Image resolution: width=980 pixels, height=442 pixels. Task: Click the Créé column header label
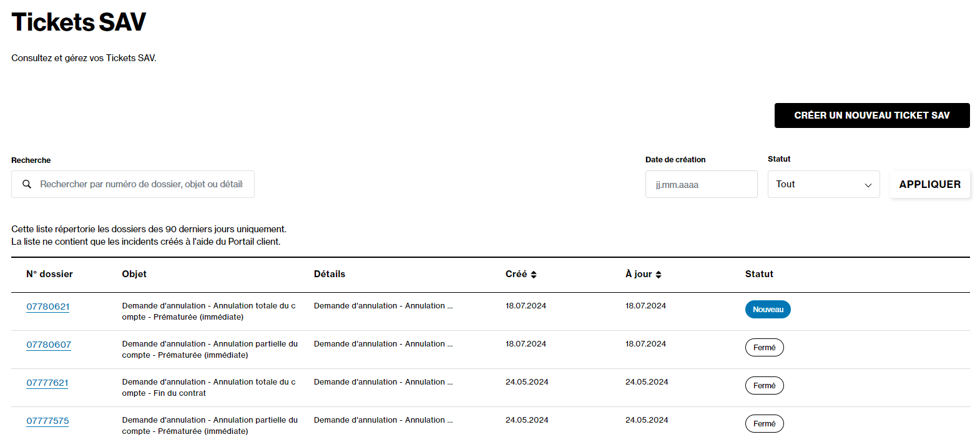pyautogui.click(x=516, y=274)
